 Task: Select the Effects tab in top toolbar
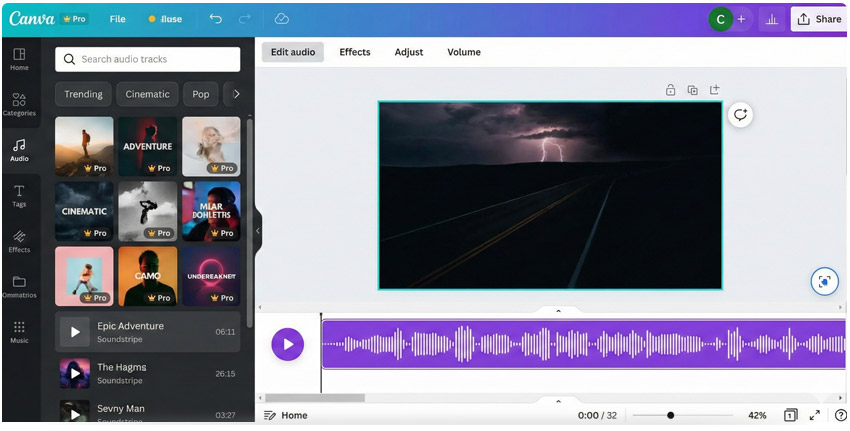coord(355,52)
